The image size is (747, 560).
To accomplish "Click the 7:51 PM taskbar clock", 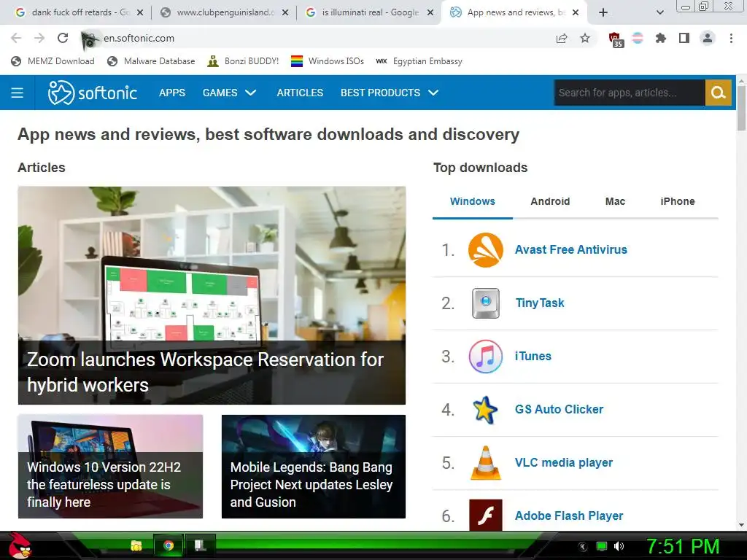I will click(683, 546).
